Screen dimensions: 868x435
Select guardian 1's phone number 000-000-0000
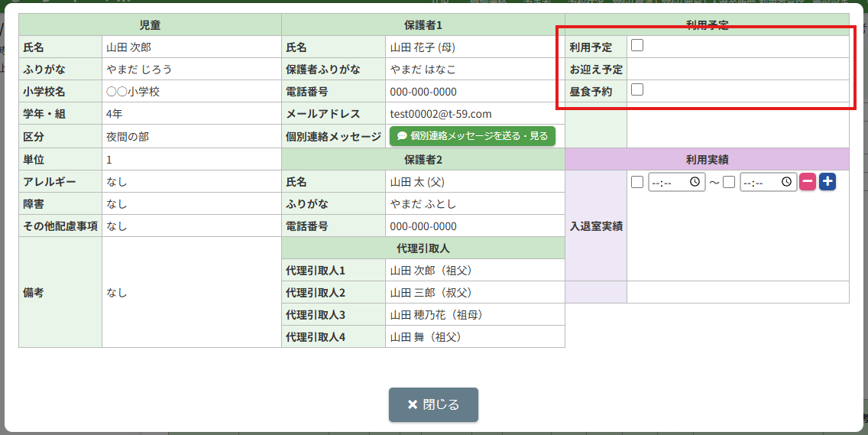click(x=423, y=92)
